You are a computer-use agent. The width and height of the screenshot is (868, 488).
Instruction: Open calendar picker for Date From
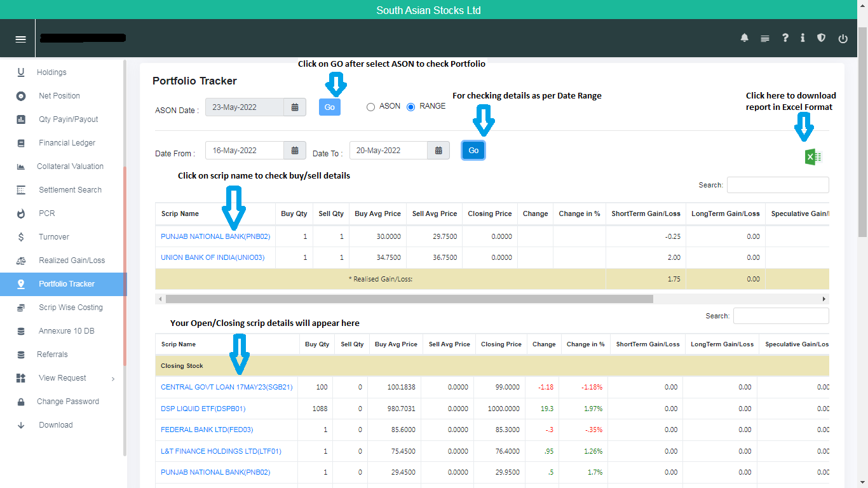point(295,151)
